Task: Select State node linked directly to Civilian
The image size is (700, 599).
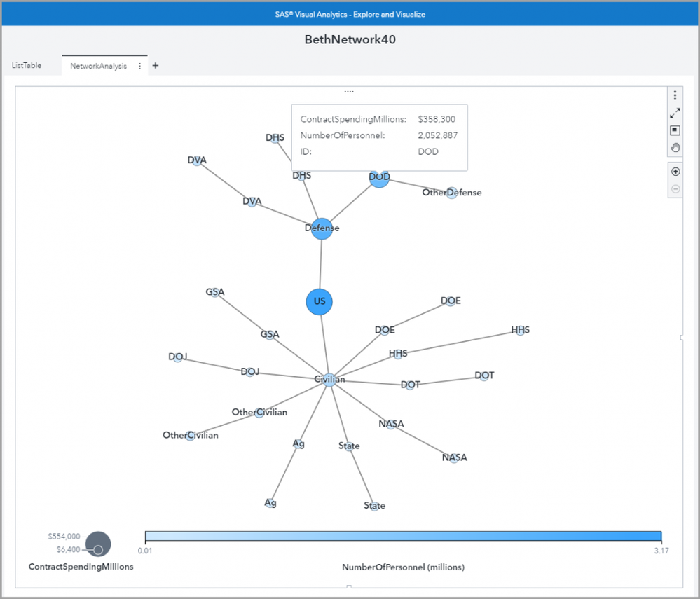Action: coord(349,446)
